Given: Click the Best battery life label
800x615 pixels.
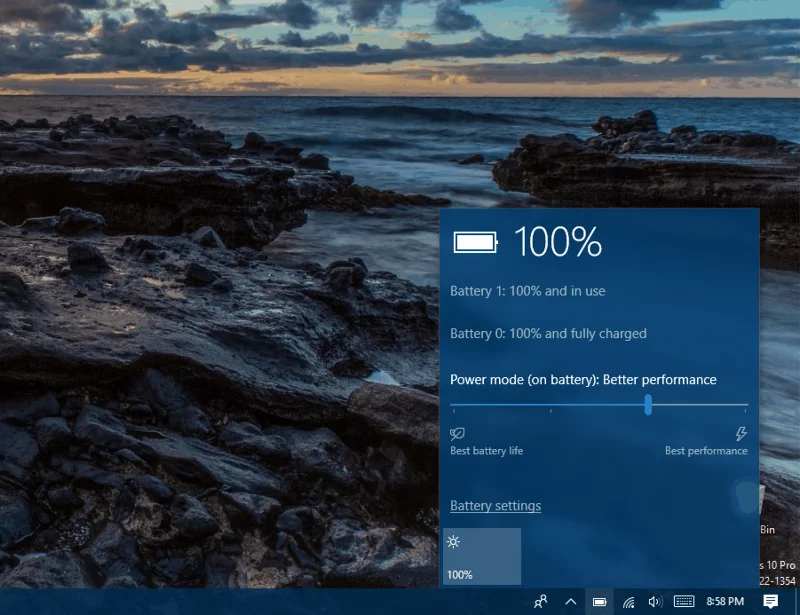Looking at the screenshot, I should click(x=486, y=451).
